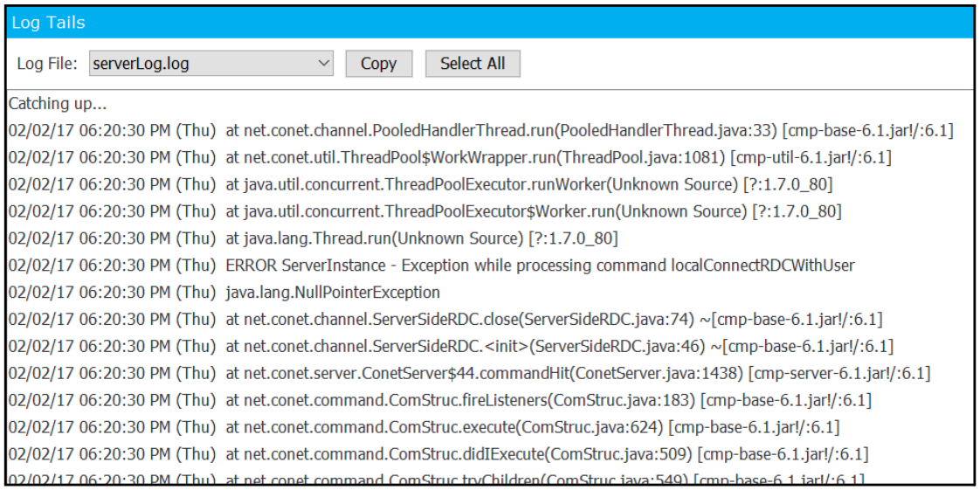Select the PooledHandlerThread.run log line

click(481, 131)
